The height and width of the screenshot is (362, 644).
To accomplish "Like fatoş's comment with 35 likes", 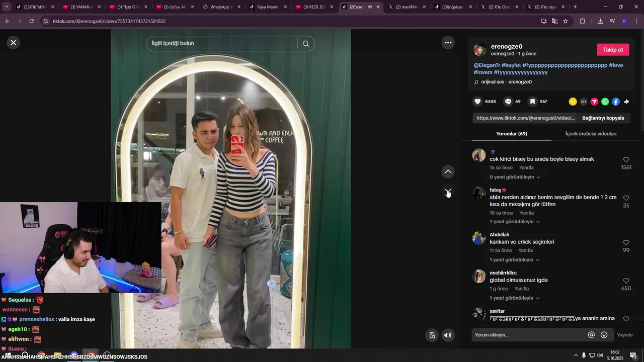I will [626, 198].
